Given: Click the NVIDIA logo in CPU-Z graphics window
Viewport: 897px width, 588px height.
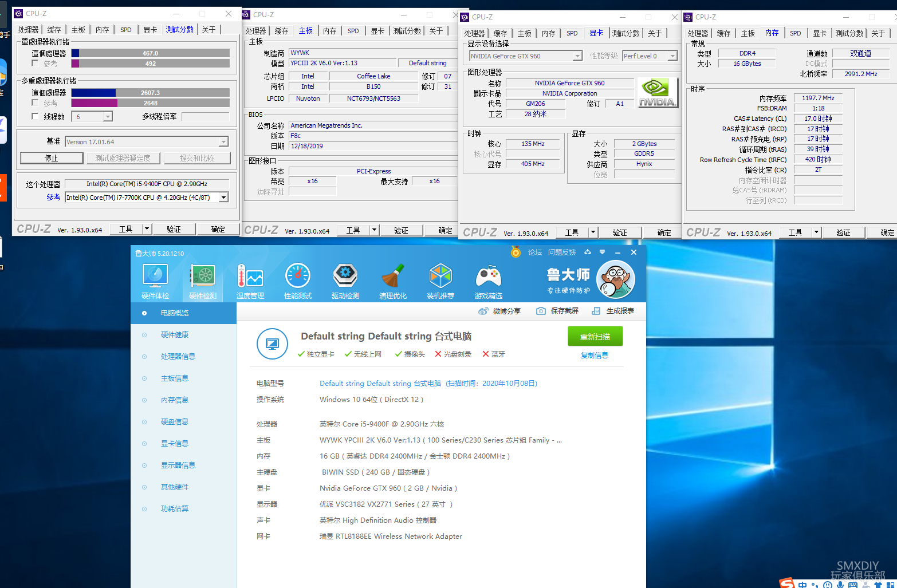Looking at the screenshot, I should click(658, 93).
